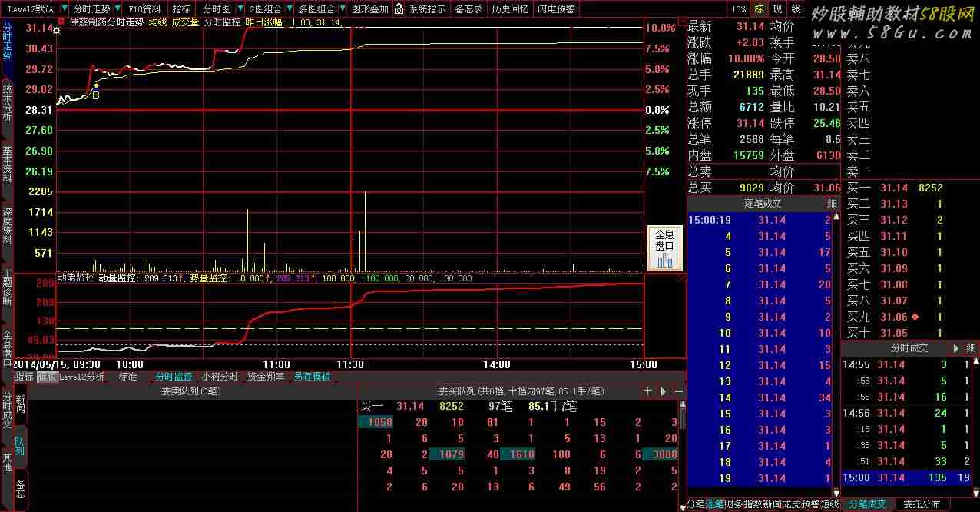Viewport: 980px width, 512px height.
Task: Toggle the 标 display mode button
Action: [x=759, y=9]
